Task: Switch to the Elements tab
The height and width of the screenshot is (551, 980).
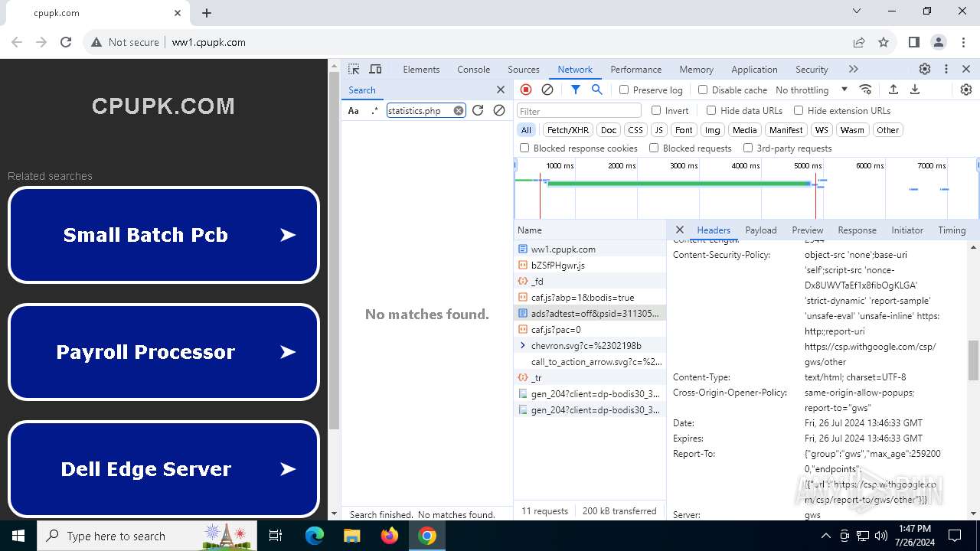Action: tap(421, 69)
